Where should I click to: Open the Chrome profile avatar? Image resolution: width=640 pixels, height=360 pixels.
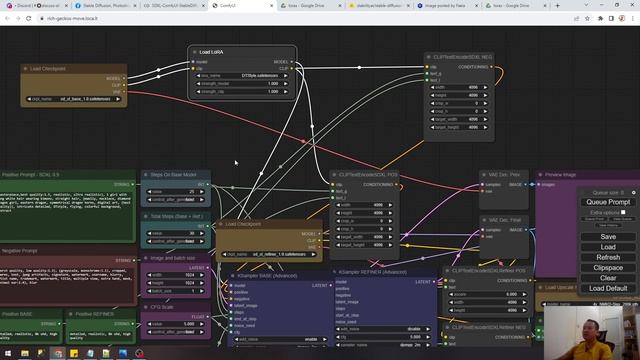(x=622, y=19)
